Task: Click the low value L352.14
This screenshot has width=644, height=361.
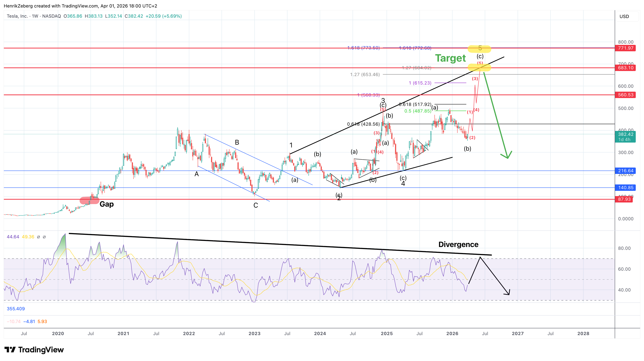Action: pos(114,16)
